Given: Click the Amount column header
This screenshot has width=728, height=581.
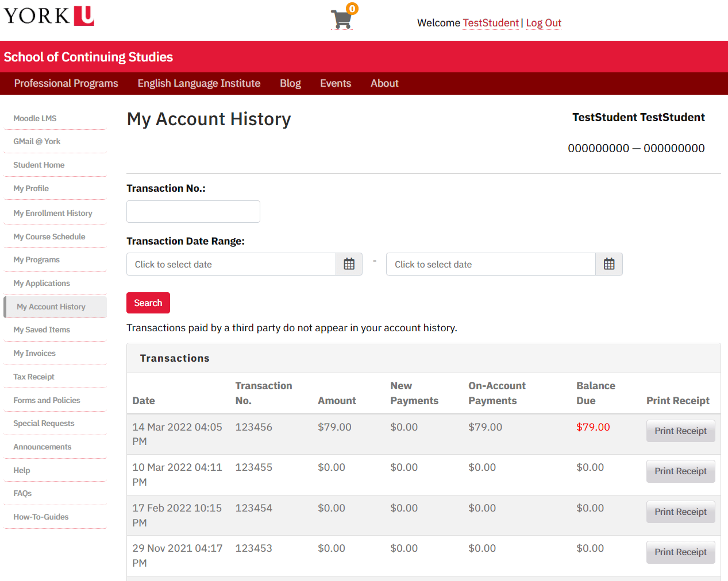Looking at the screenshot, I should [337, 401].
